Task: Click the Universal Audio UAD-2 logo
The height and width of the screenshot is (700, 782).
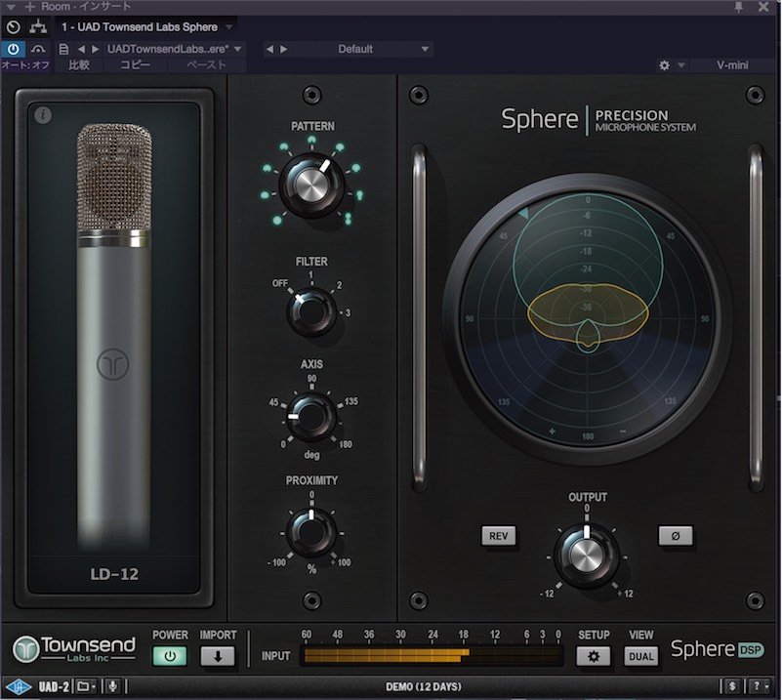Action: pyautogui.click(x=37, y=687)
